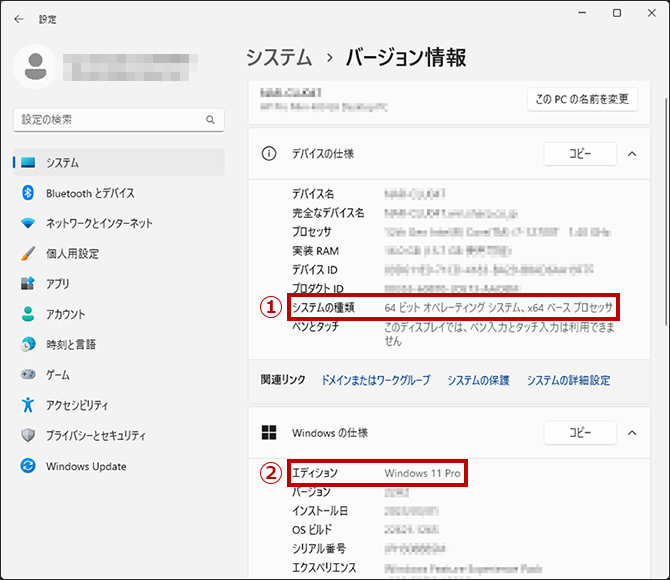Viewport: 670px width, 580px height.
Task: Click the システム monitor icon
Action: click(x=28, y=162)
